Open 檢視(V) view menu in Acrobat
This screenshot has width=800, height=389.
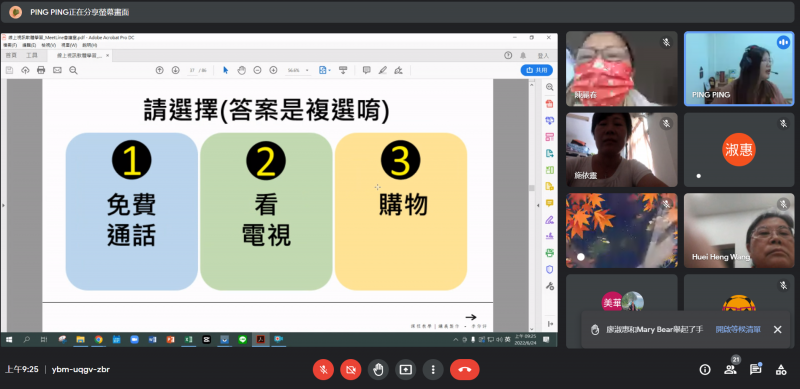coord(48,45)
